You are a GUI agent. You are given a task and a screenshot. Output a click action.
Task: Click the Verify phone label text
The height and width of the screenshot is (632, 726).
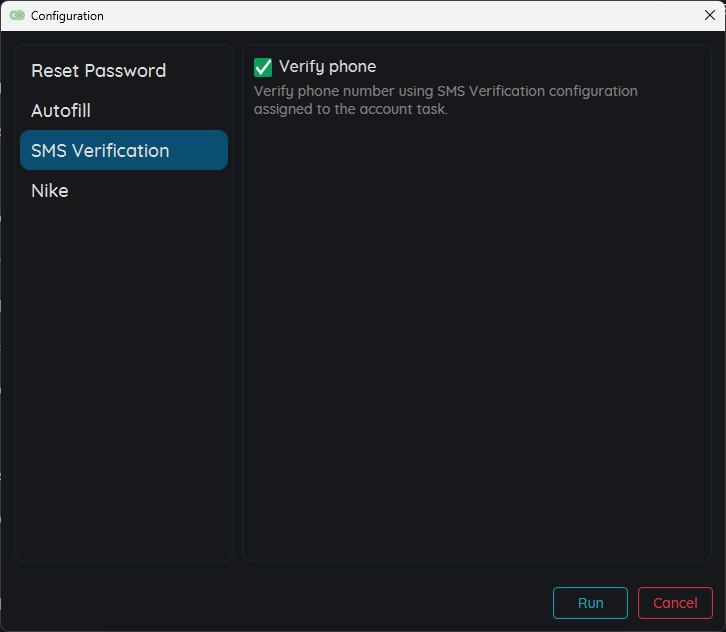pyautogui.click(x=327, y=67)
